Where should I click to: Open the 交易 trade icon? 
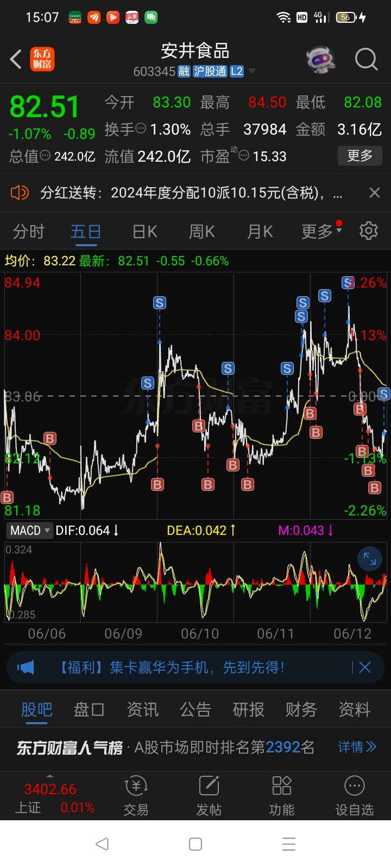(x=136, y=796)
